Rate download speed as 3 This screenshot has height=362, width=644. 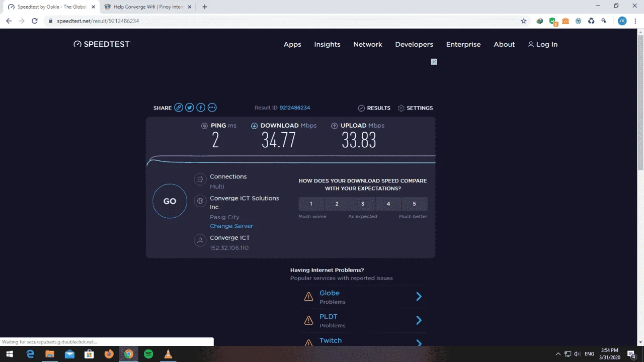(363, 204)
